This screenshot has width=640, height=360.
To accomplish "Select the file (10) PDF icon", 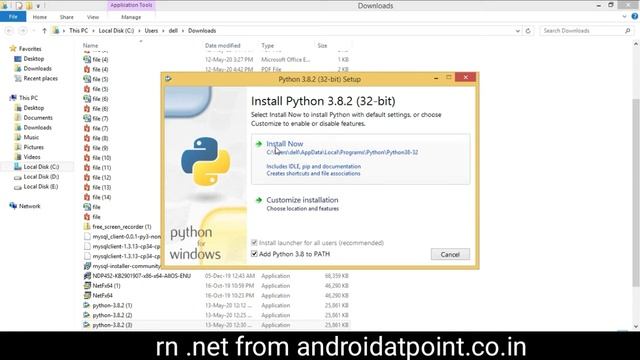I will [x=87, y=158].
